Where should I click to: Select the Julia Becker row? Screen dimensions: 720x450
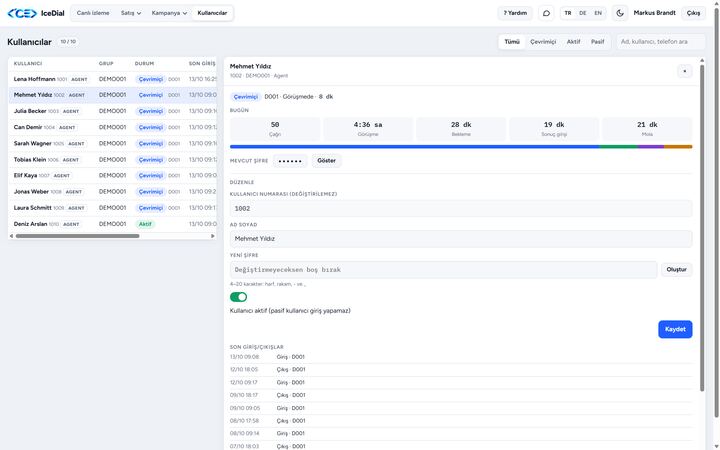tap(112, 111)
